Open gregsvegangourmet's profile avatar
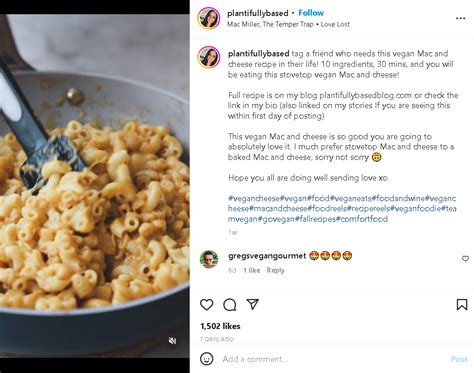474x373 pixels. [x=209, y=259]
